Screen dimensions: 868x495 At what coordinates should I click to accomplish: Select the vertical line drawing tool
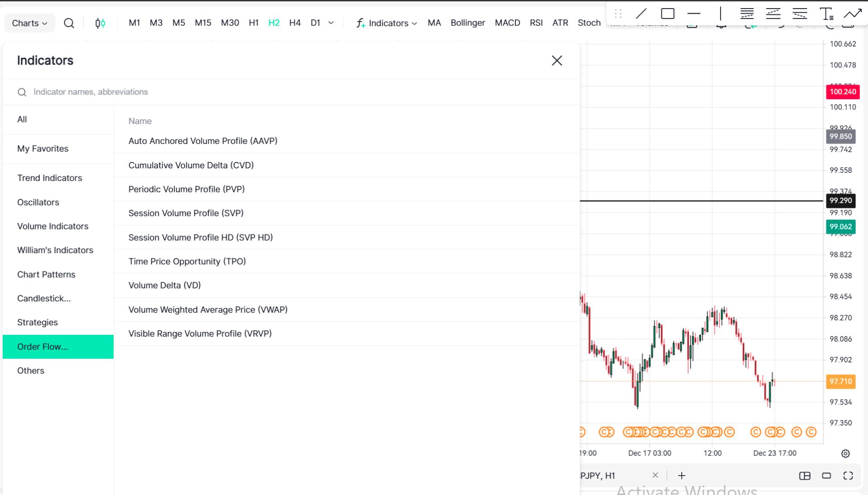click(720, 14)
